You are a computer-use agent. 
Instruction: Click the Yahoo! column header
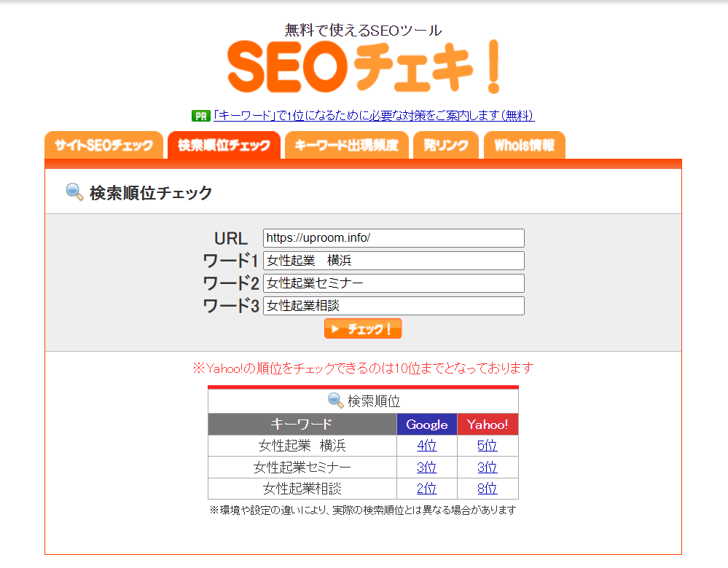(488, 424)
